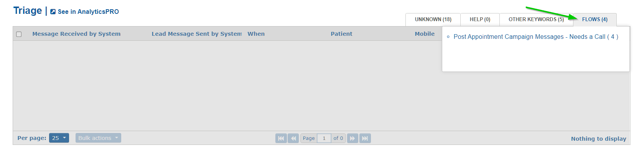Jump to last page icon
Image resolution: width=644 pixels, height=153 pixels.
365,138
